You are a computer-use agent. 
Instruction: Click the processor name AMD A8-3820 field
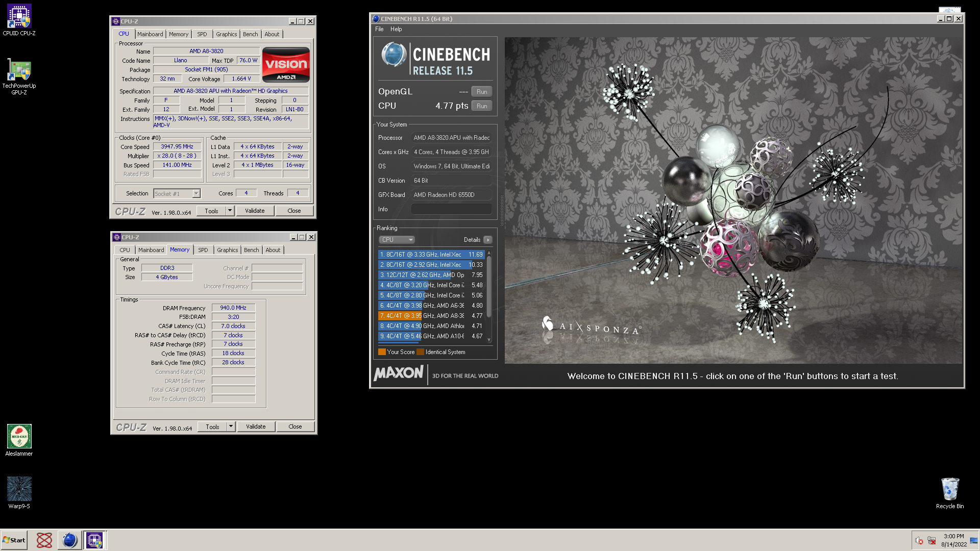pos(206,51)
